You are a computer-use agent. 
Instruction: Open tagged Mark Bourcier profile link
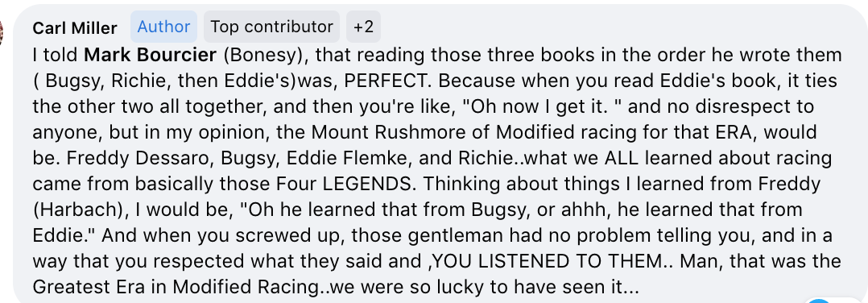tap(151, 56)
